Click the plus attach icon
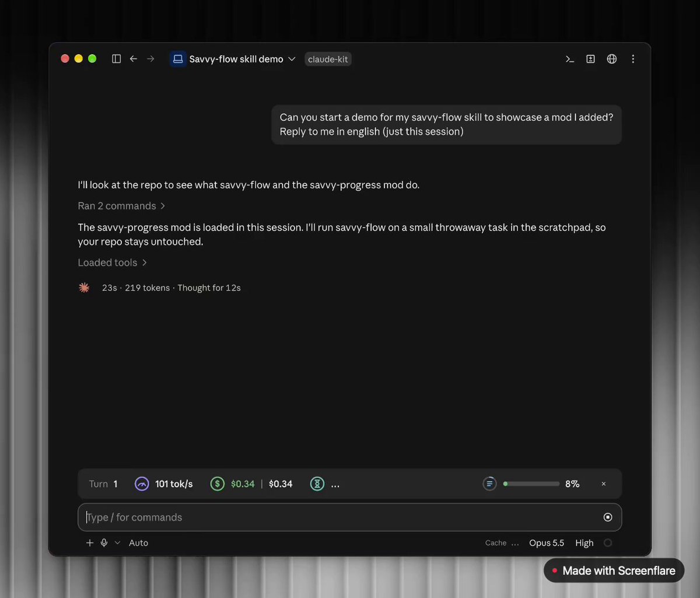The image size is (700, 598). [x=90, y=543]
